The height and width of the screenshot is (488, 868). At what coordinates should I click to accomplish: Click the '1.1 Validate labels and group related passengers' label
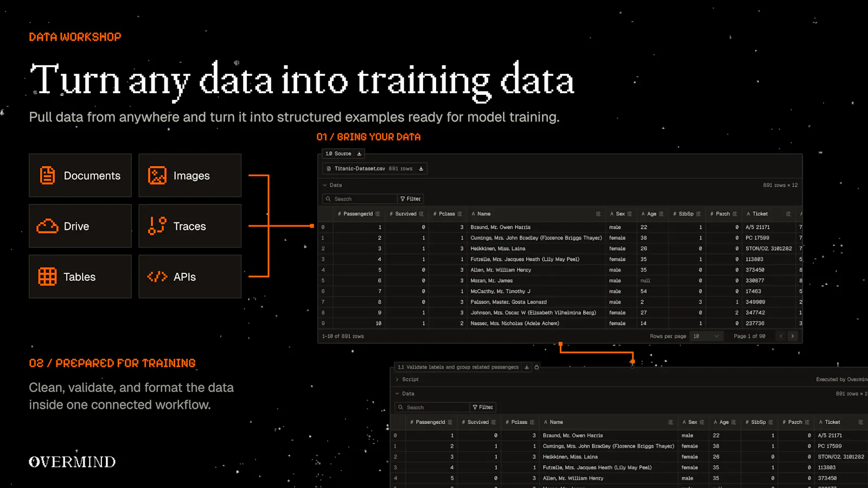pyautogui.click(x=458, y=368)
